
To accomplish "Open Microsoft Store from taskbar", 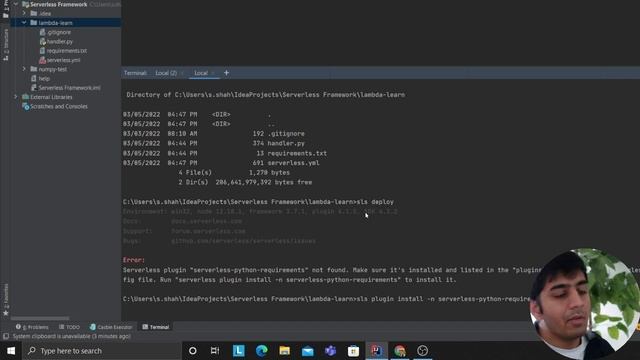I will pyautogui.click(x=353, y=351).
